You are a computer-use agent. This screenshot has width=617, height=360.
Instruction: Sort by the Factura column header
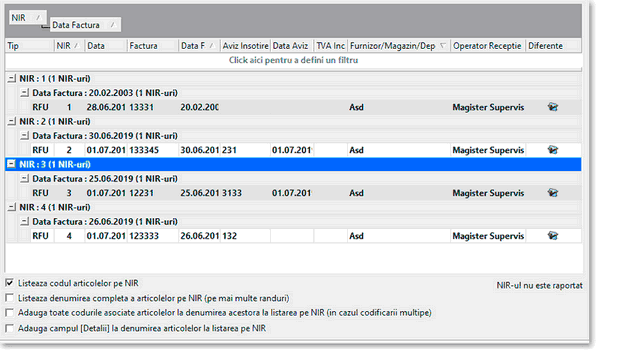pos(153,46)
